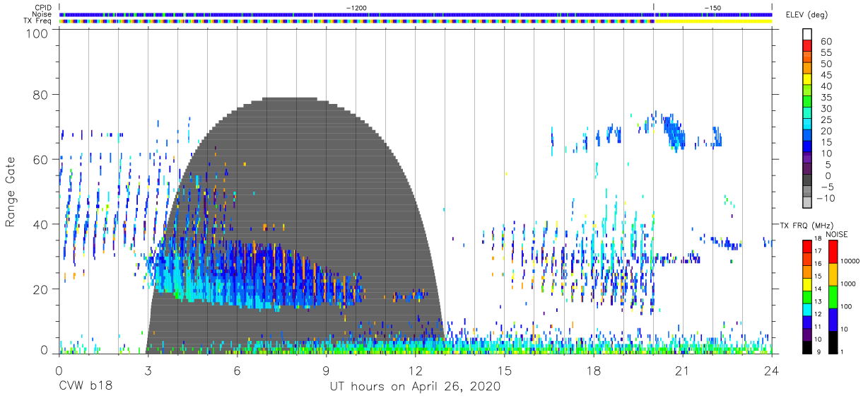Select the 'Noise' row label at top left
Screen dimensions: 868x401
[43, 14]
